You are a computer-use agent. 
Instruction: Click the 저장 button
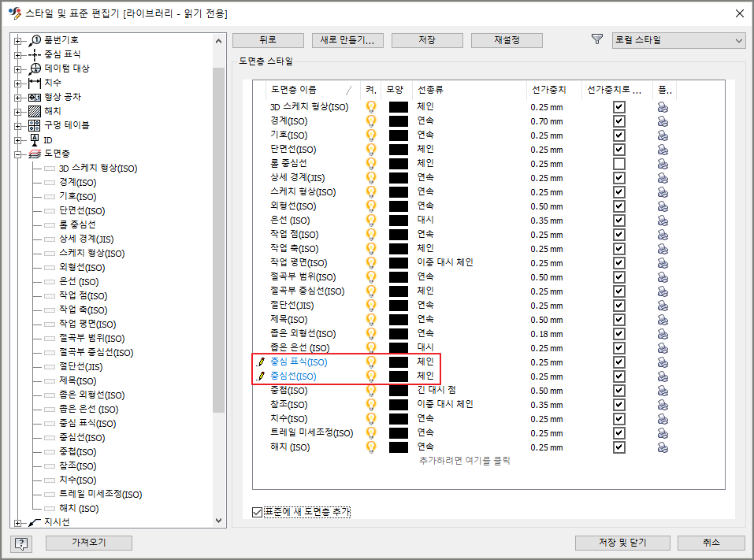point(428,40)
